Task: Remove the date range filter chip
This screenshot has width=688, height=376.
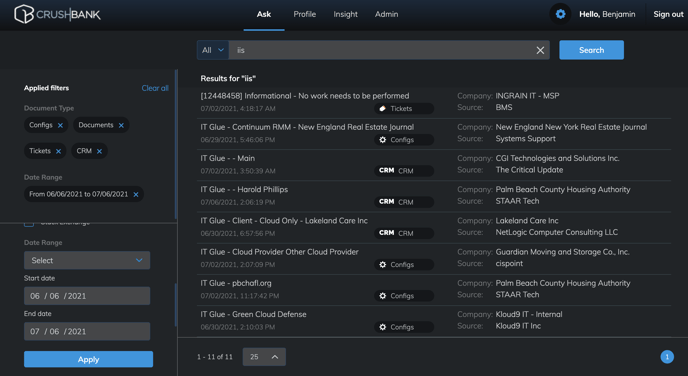Action: click(136, 194)
